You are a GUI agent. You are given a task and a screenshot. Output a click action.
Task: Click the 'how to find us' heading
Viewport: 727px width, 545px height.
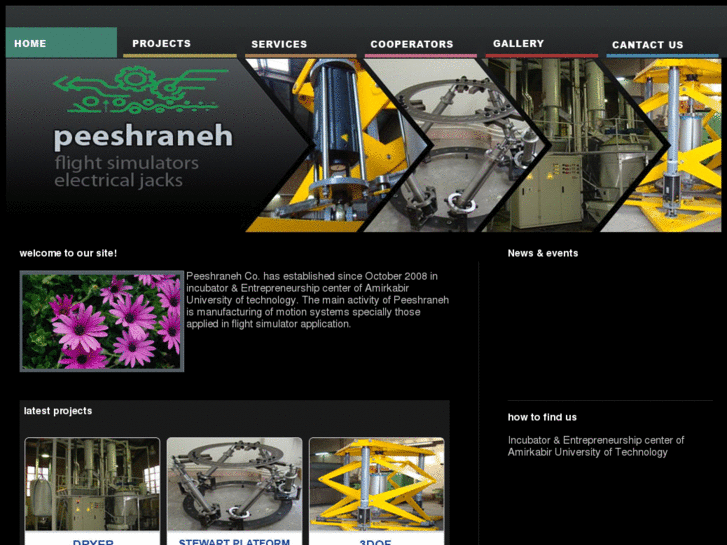click(x=542, y=417)
